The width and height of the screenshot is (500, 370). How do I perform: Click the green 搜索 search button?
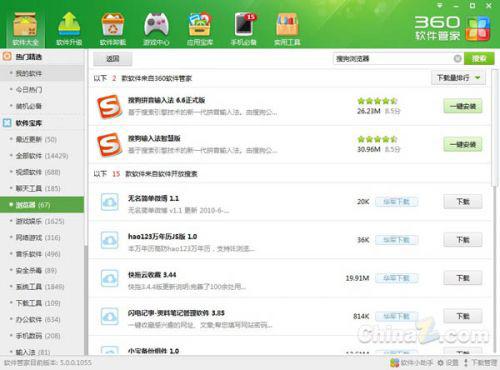479,59
